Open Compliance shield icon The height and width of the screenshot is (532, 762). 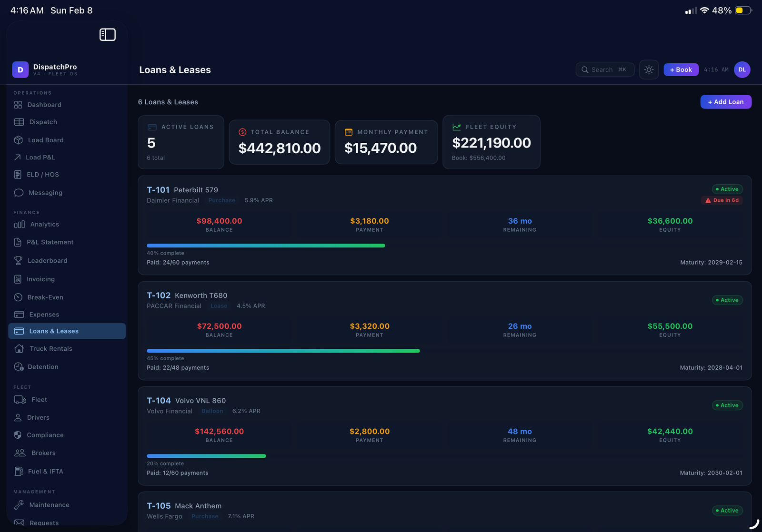(x=18, y=435)
